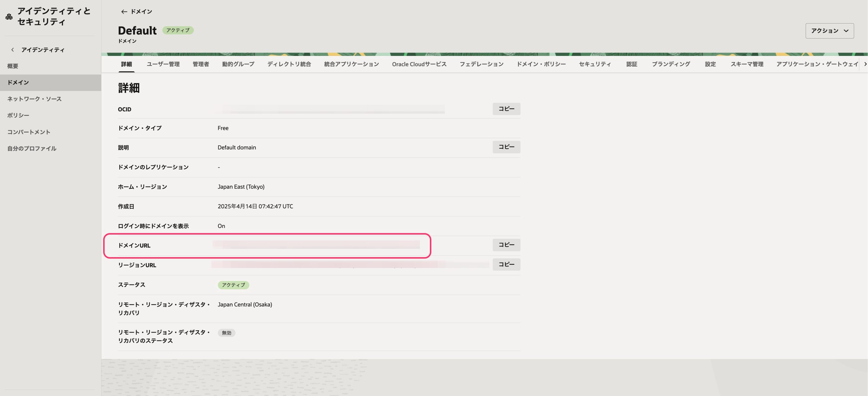Open the Oracle Cloudサービス tab
This screenshot has width=868, height=396.
(x=419, y=64)
